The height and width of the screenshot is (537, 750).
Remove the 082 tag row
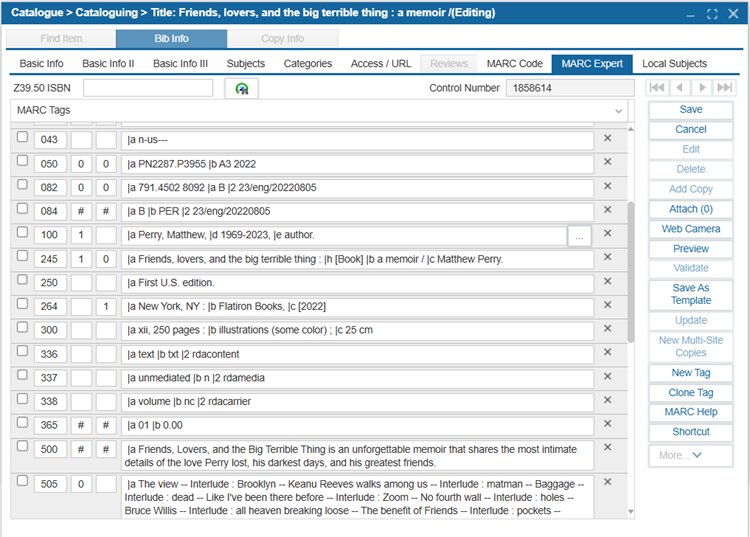pyautogui.click(x=607, y=186)
